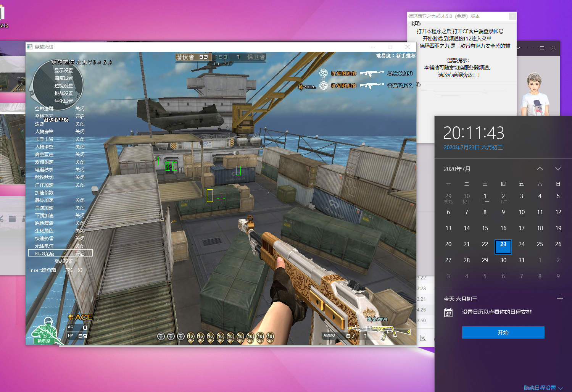This screenshot has height=392, width=572.
Task: Toggle 原地复活 option
Action: tap(60, 223)
